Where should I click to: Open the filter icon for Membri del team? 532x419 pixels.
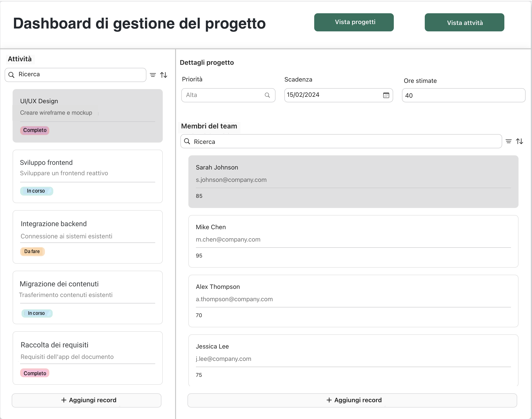(x=509, y=141)
